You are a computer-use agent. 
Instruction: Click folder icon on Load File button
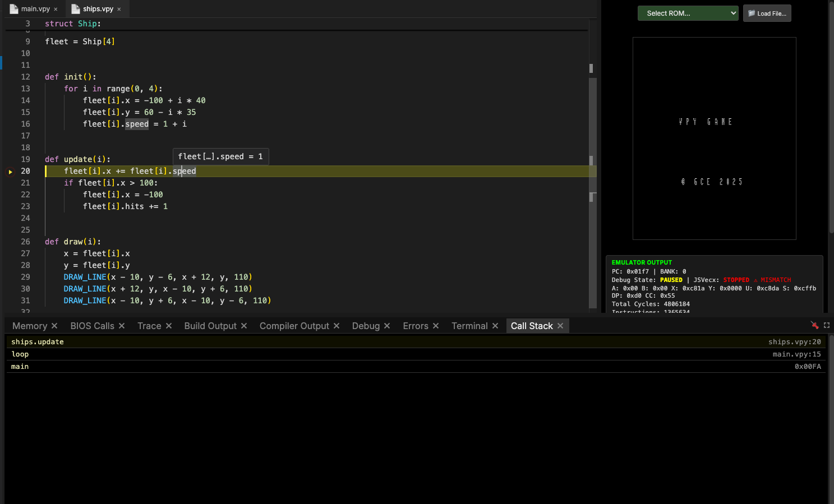(752, 13)
